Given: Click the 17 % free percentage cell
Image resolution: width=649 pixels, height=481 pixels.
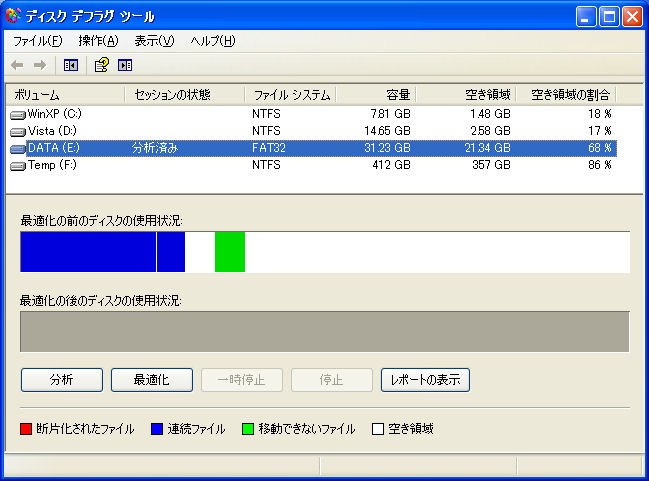Looking at the screenshot, I should click(x=600, y=131).
